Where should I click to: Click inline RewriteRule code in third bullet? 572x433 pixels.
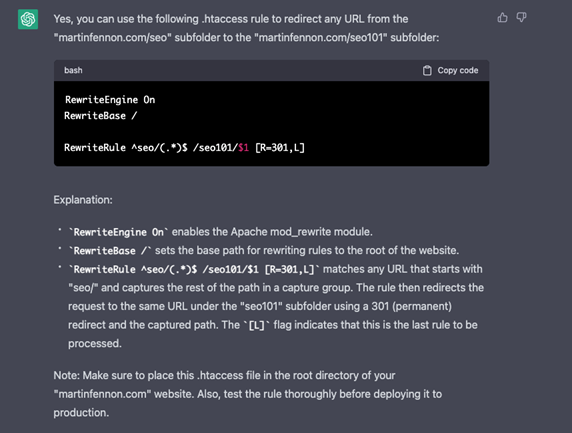(x=194, y=270)
